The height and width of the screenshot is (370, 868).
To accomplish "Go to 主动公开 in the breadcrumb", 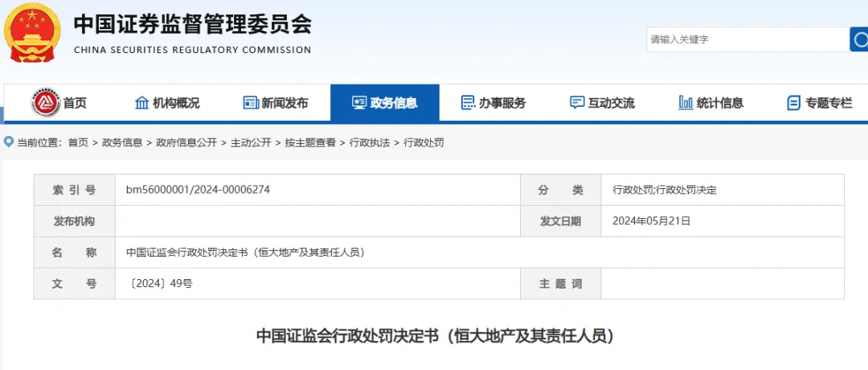I will 251,143.
